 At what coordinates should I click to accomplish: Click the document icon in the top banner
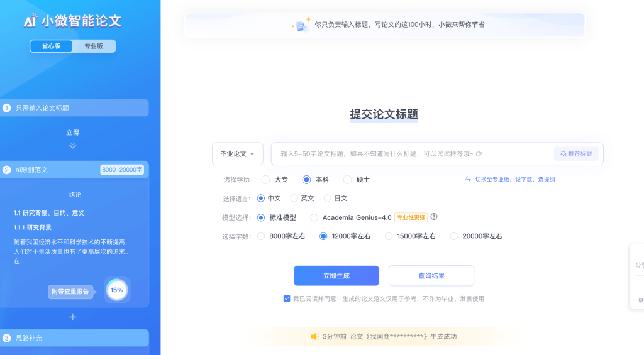coord(302,25)
